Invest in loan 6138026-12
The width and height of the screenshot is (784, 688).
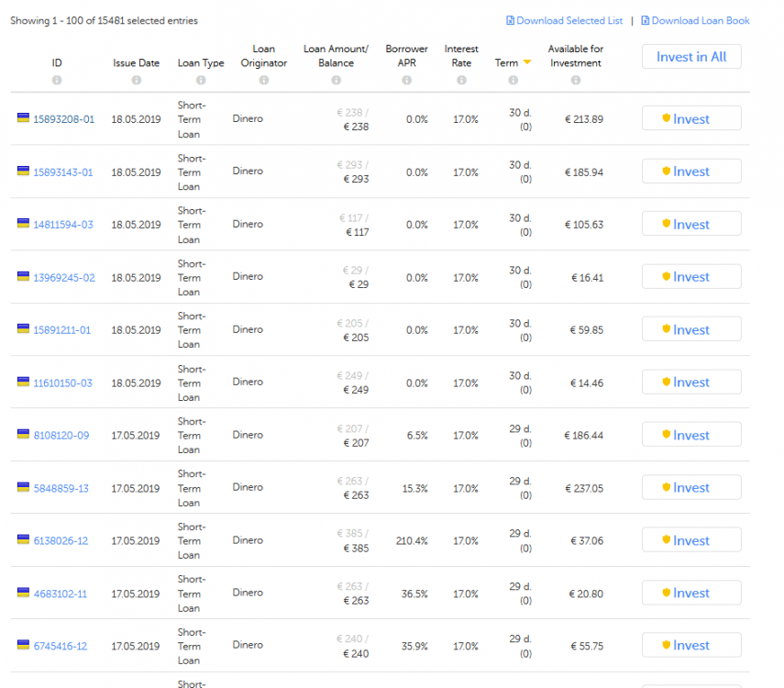pos(690,540)
